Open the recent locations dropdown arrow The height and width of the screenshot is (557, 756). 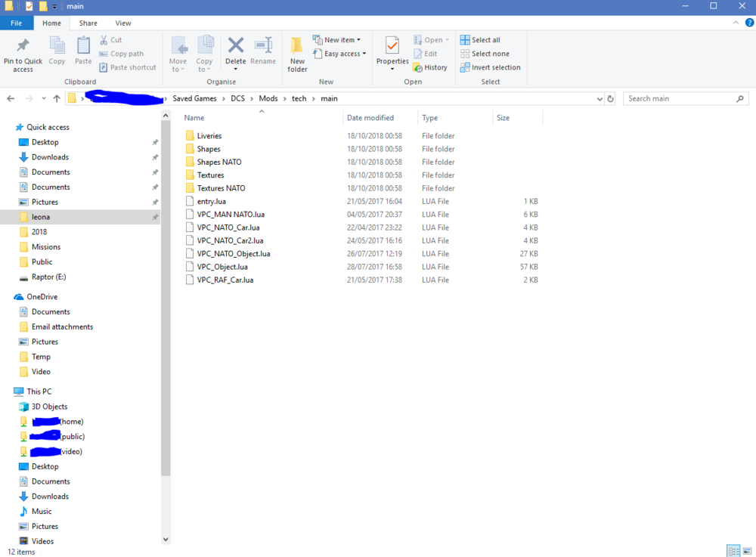43,98
